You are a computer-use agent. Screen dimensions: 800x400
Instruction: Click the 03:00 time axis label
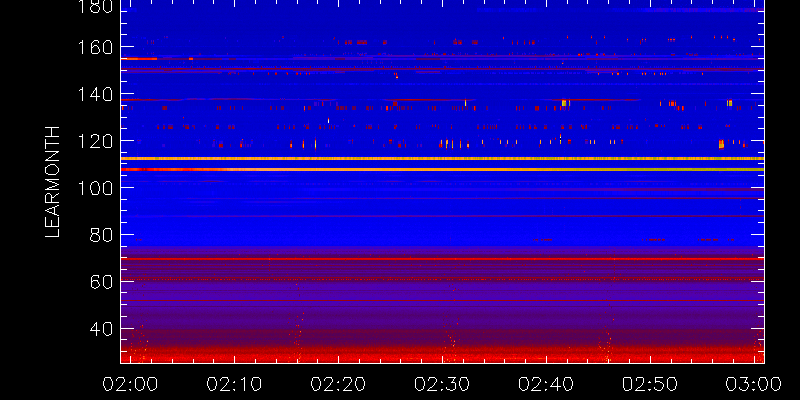tap(754, 384)
